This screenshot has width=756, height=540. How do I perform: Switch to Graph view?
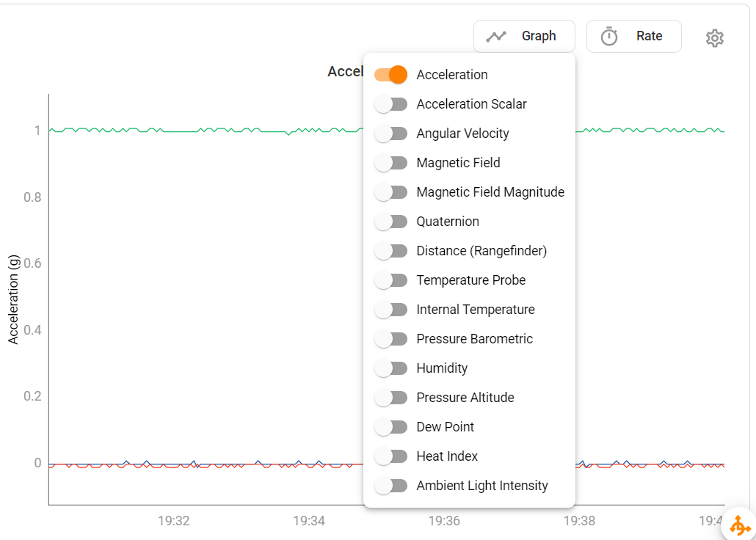click(524, 35)
